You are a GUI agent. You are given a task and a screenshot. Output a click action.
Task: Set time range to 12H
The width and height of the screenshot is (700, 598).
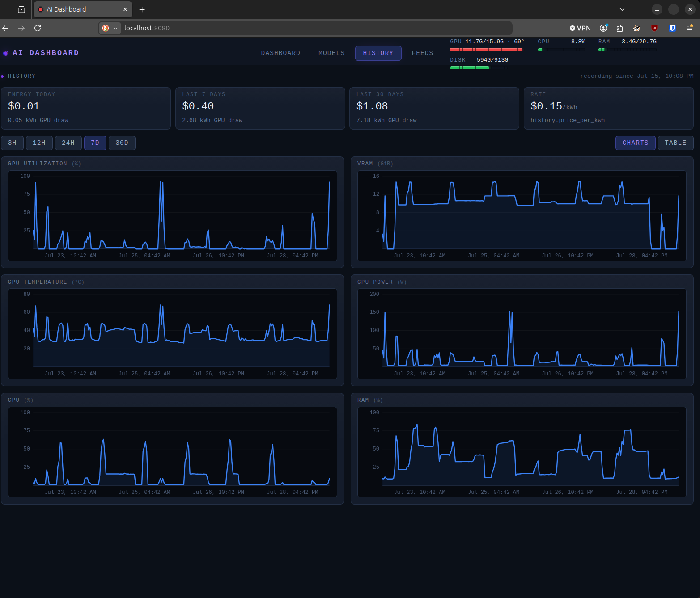(x=39, y=143)
